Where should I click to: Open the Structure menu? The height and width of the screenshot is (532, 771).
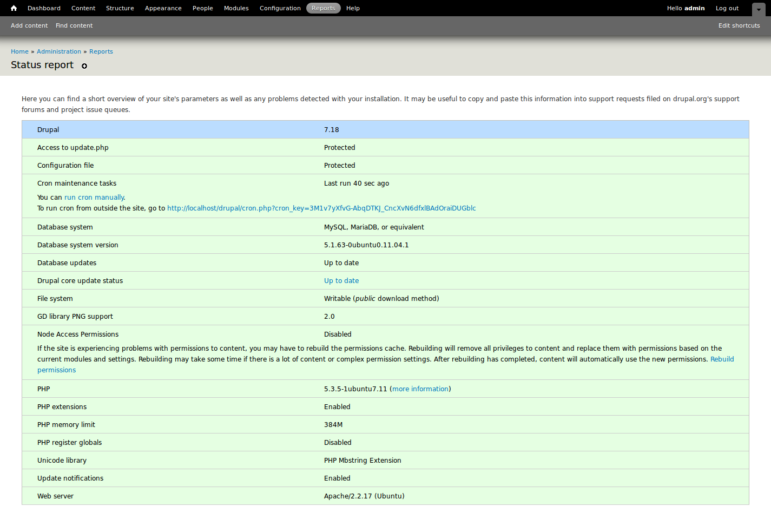120,8
